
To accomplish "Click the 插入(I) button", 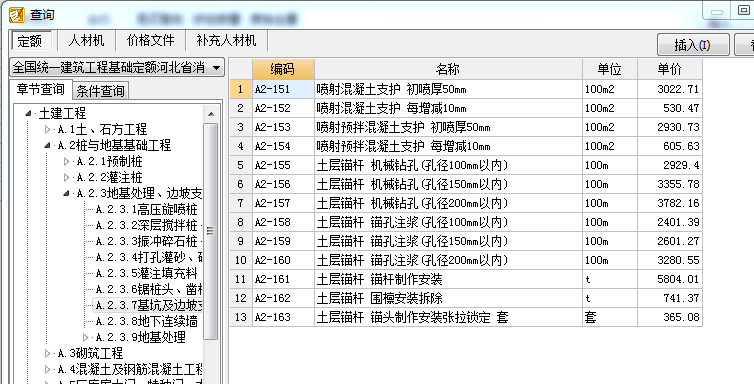I will (x=692, y=45).
